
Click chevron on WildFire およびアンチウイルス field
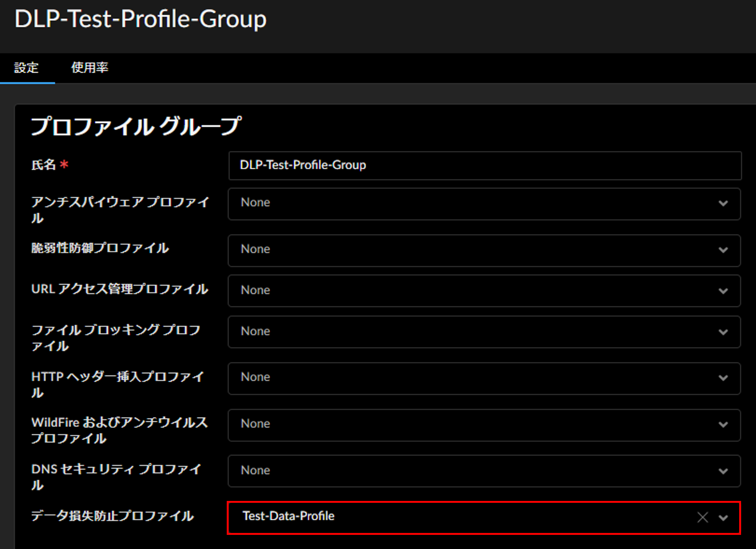point(723,425)
